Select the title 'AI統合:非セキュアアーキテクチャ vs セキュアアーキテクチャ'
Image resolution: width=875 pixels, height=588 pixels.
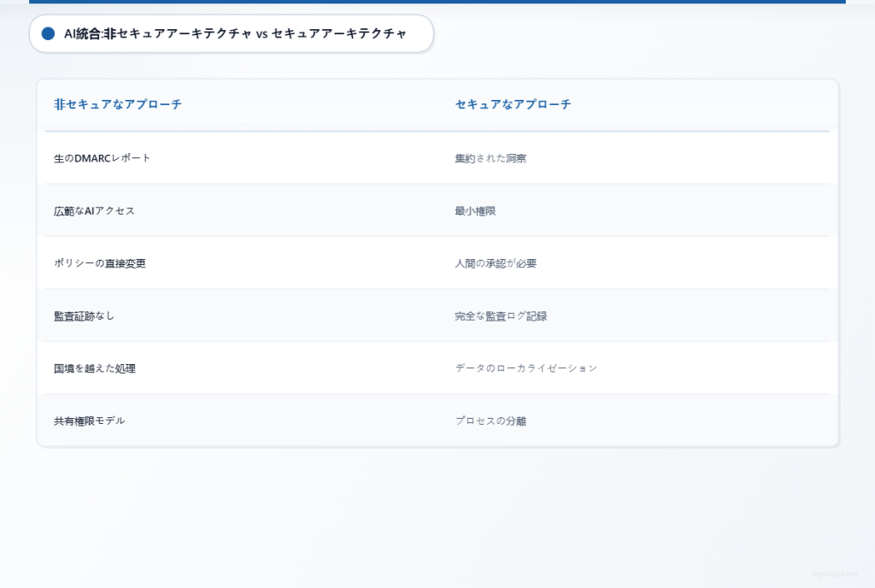point(236,33)
